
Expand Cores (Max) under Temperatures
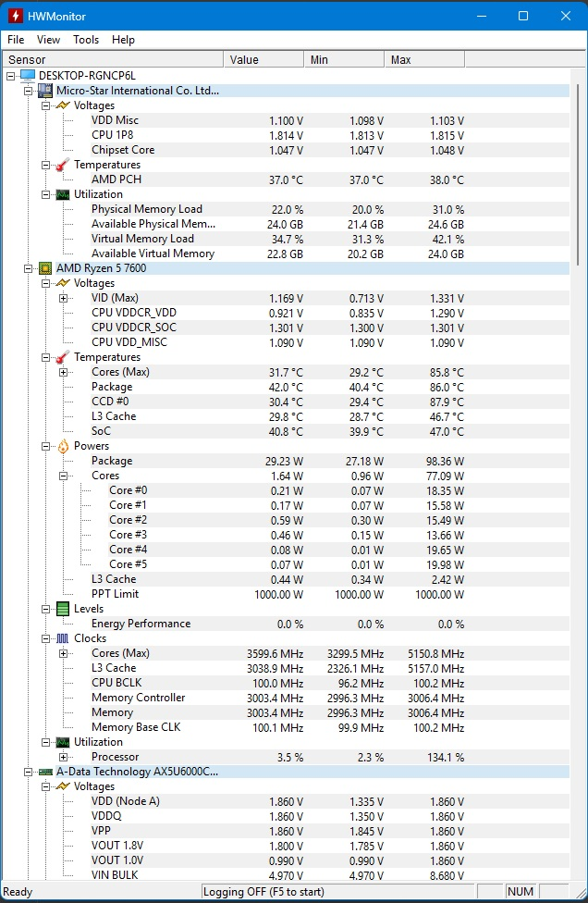click(x=63, y=372)
